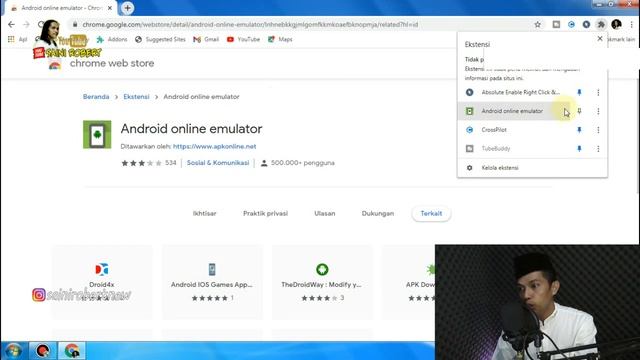Click the Kelola ekstensi gear icon
The image size is (640, 360).
click(469, 168)
